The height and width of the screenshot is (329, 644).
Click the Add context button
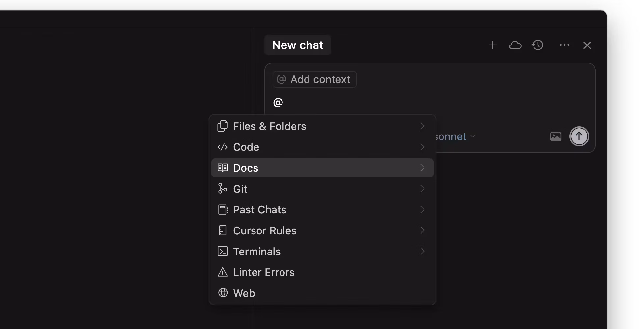(x=314, y=79)
